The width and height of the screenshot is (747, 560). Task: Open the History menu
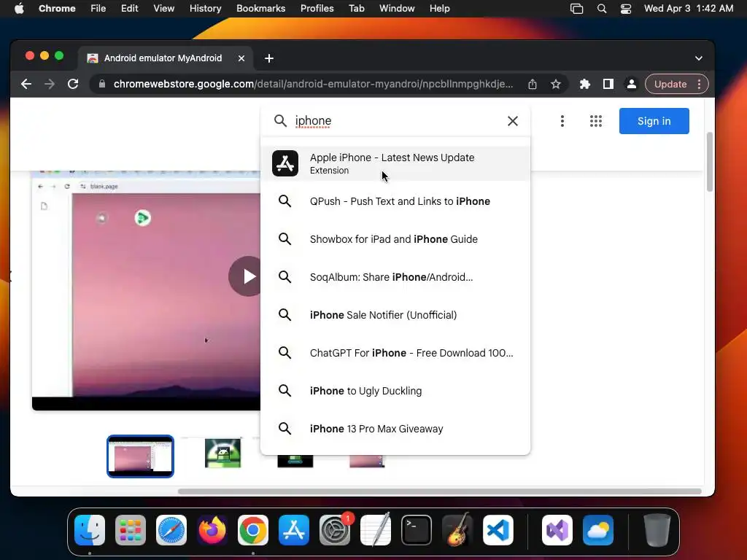pyautogui.click(x=205, y=8)
